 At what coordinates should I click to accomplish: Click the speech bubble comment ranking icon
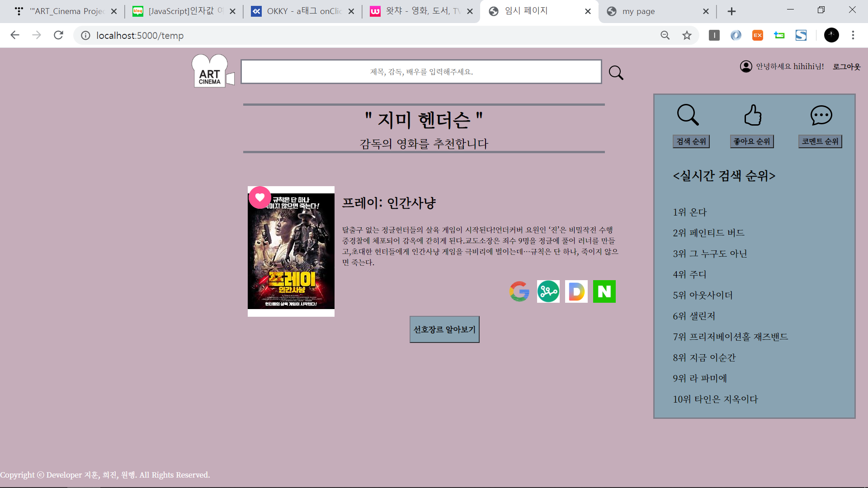coord(821,115)
